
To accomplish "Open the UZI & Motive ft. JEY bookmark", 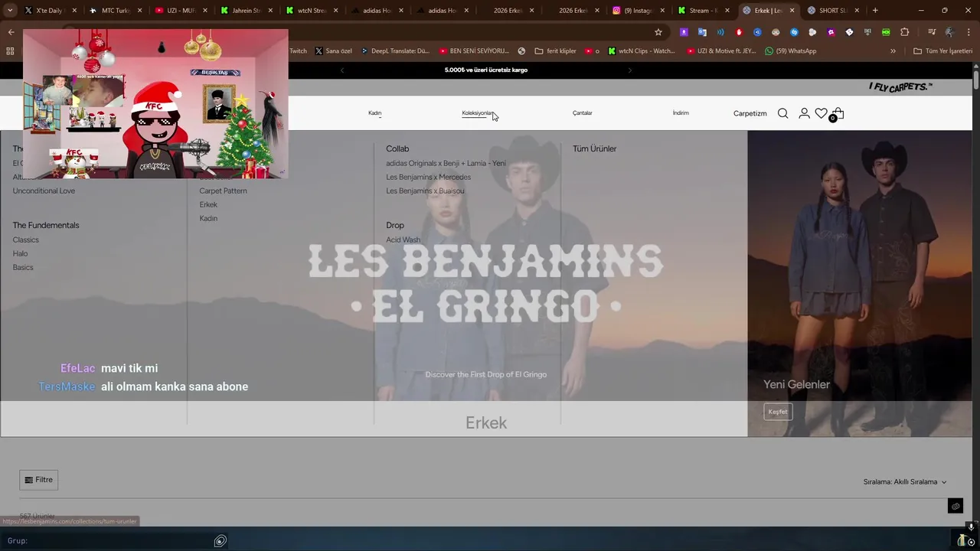I will (721, 51).
